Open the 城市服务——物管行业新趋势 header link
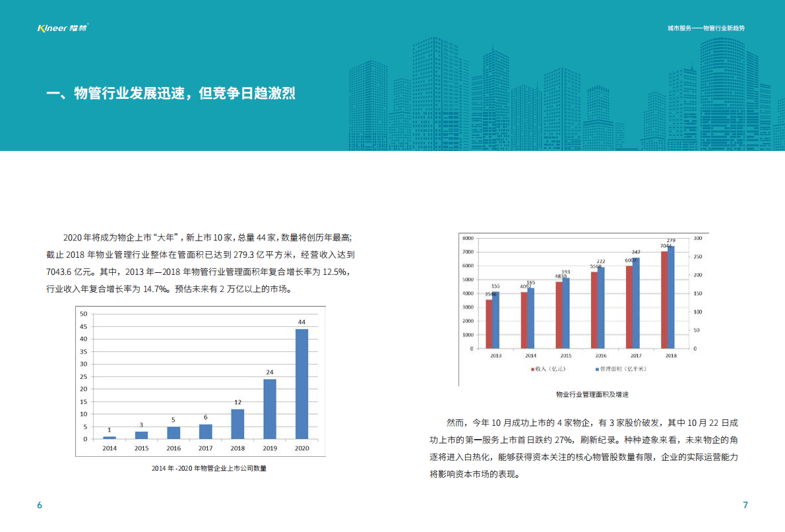This screenshot has height=532, width=785. (x=706, y=29)
